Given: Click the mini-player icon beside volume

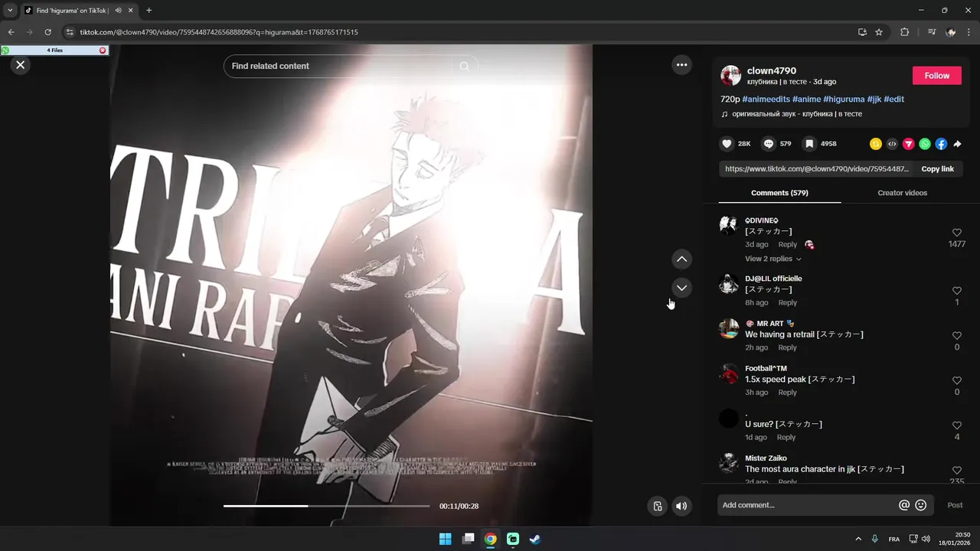Looking at the screenshot, I should [x=657, y=506].
